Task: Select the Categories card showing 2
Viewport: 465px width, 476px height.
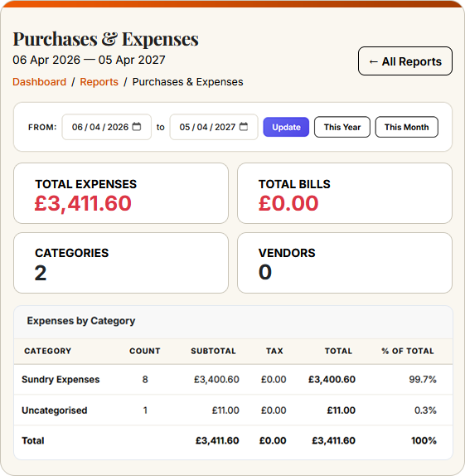Action: 121,263
